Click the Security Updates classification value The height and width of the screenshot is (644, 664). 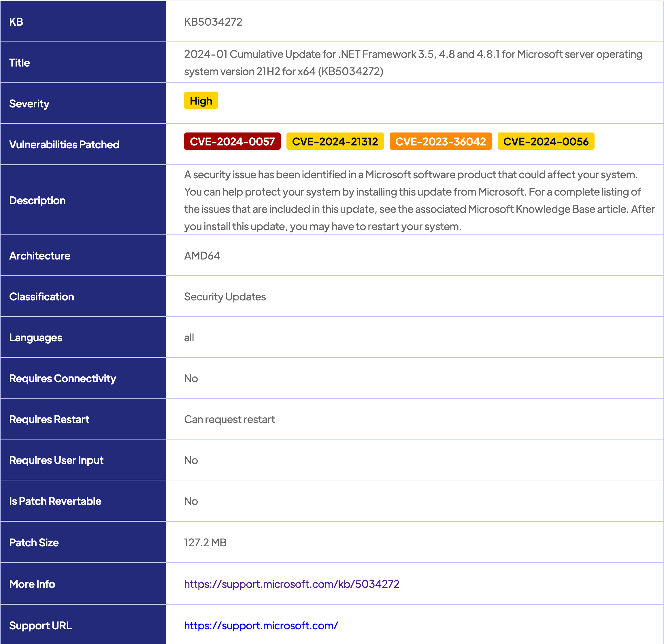[225, 297]
